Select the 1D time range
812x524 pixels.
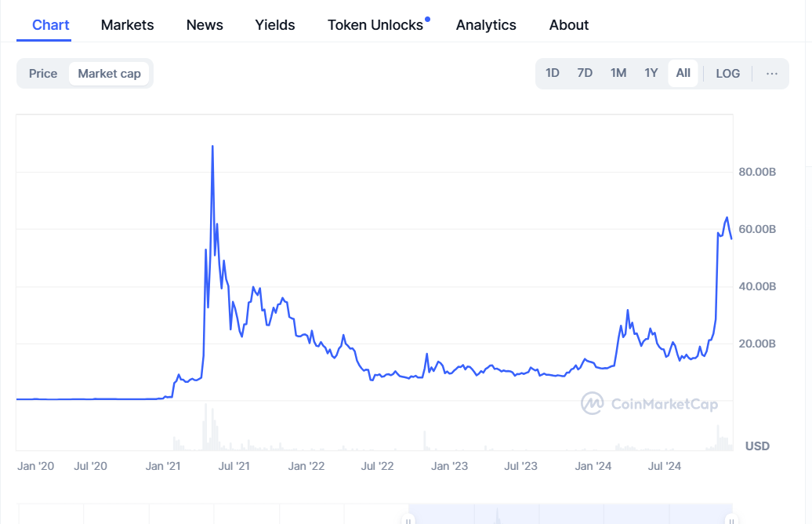[553, 74]
